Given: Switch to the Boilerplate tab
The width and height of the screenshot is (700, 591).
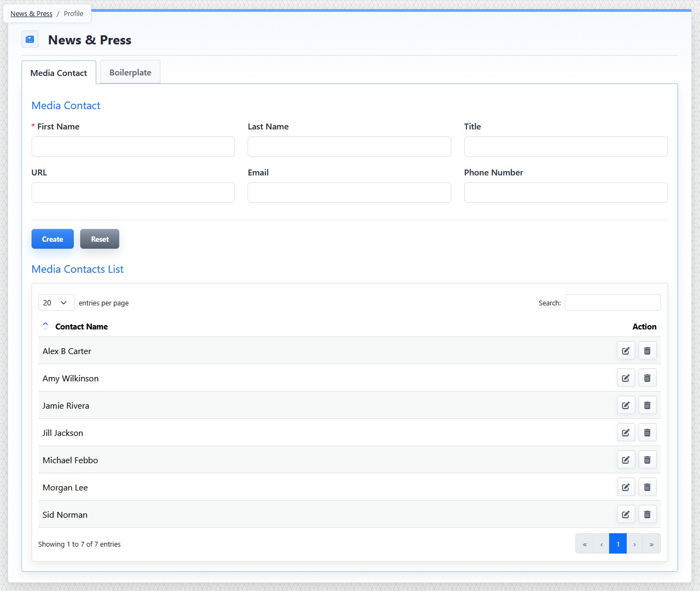Looking at the screenshot, I should (x=130, y=72).
